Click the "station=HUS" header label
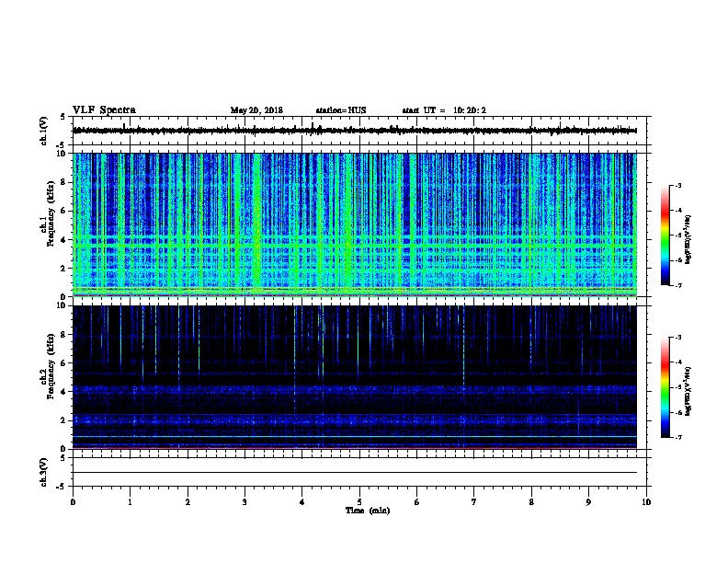The width and height of the screenshot is (728, 563). click(x=341, y=110)
